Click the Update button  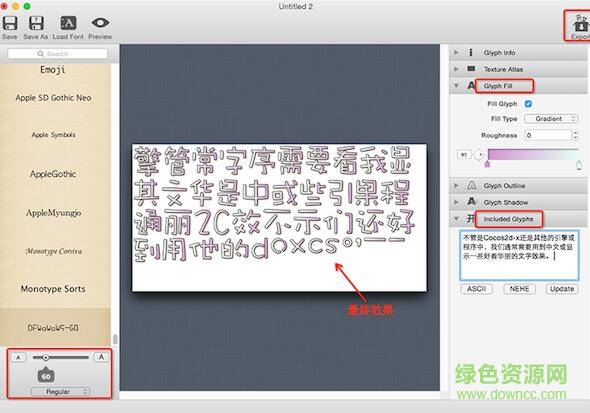pyautogui.click(x=562, y=289)
